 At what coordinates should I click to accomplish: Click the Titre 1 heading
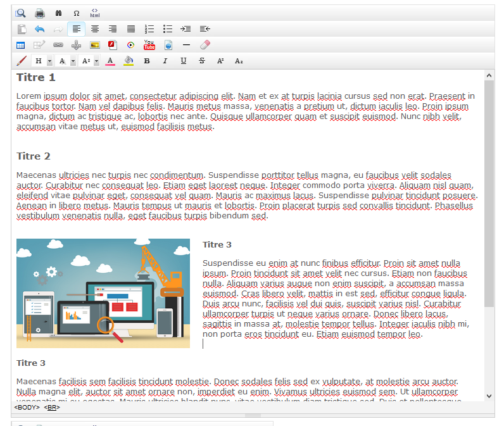tap(36, 77)
